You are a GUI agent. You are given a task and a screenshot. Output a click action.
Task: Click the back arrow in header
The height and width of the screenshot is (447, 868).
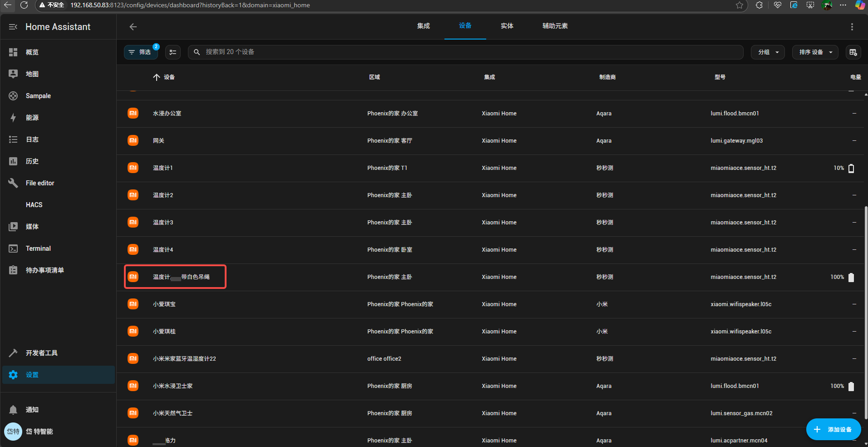[x=133, y=27]
